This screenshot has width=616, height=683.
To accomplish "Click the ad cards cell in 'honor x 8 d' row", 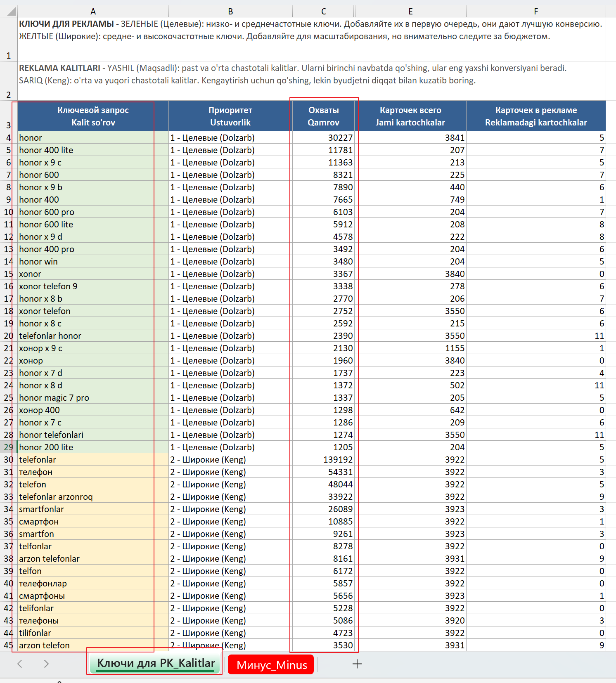I will (x=536, y=385).
